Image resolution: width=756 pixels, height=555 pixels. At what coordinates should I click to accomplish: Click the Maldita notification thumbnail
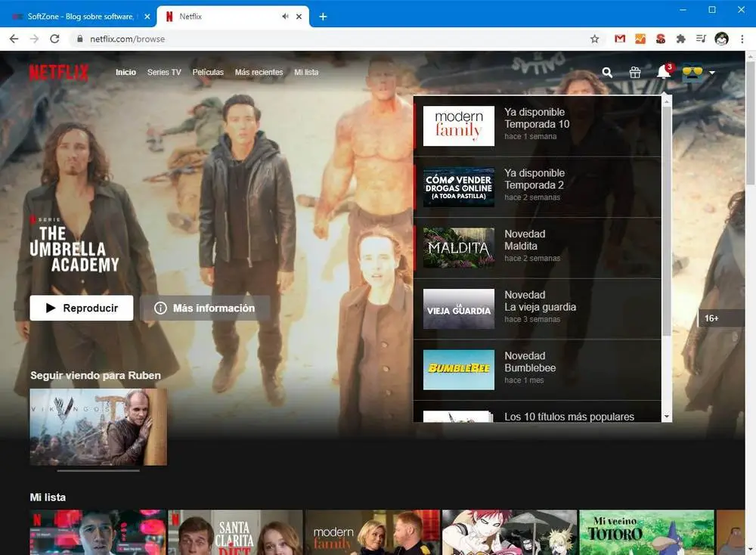459,248
